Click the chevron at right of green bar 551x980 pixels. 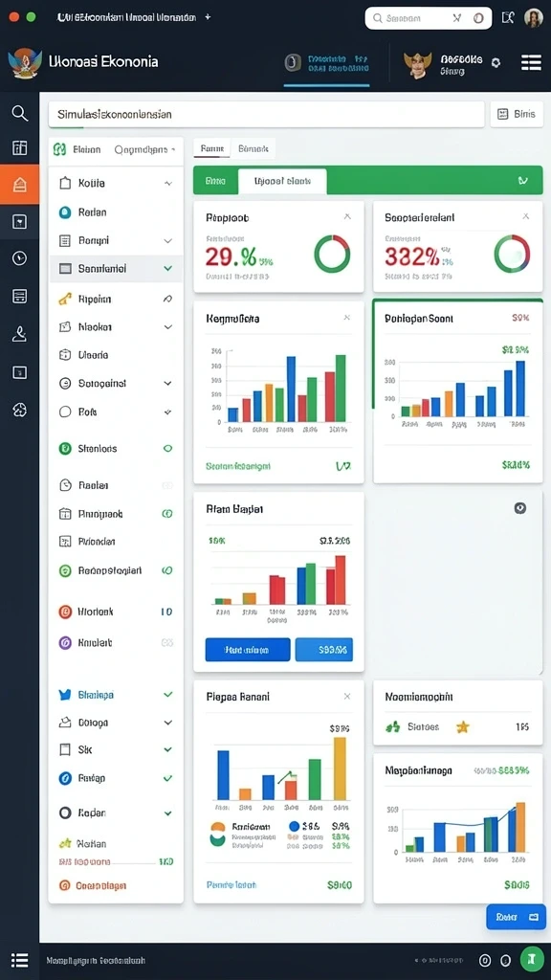522,181
